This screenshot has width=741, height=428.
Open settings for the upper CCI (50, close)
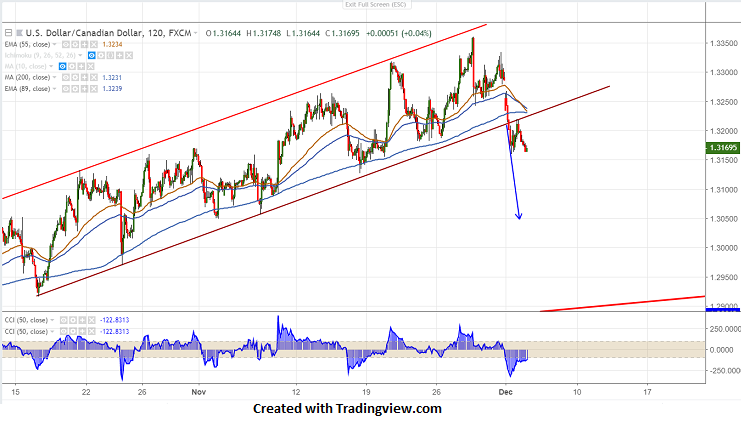coord(73,320)
